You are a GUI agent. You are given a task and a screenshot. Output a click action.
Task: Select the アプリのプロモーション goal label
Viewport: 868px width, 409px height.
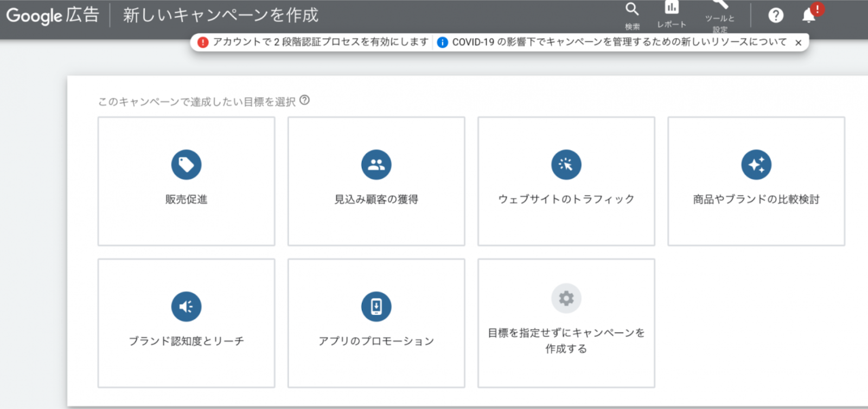click(x=376, y=341)
